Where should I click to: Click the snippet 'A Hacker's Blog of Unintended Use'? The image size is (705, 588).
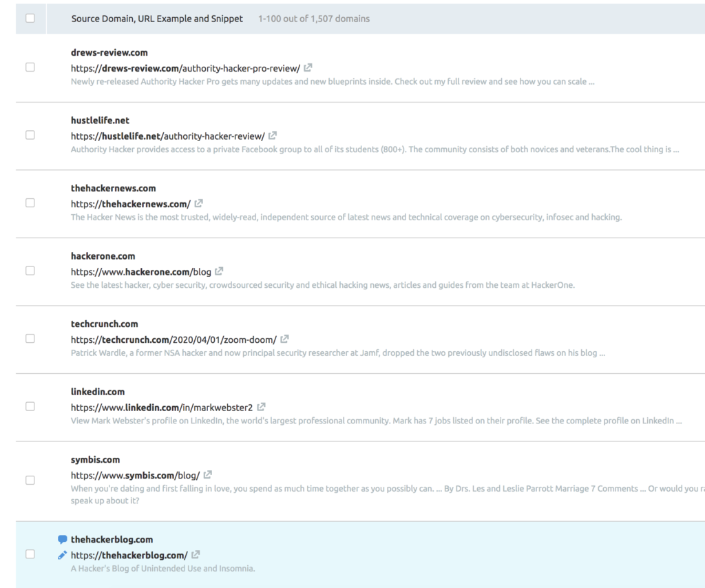[162, 569]
